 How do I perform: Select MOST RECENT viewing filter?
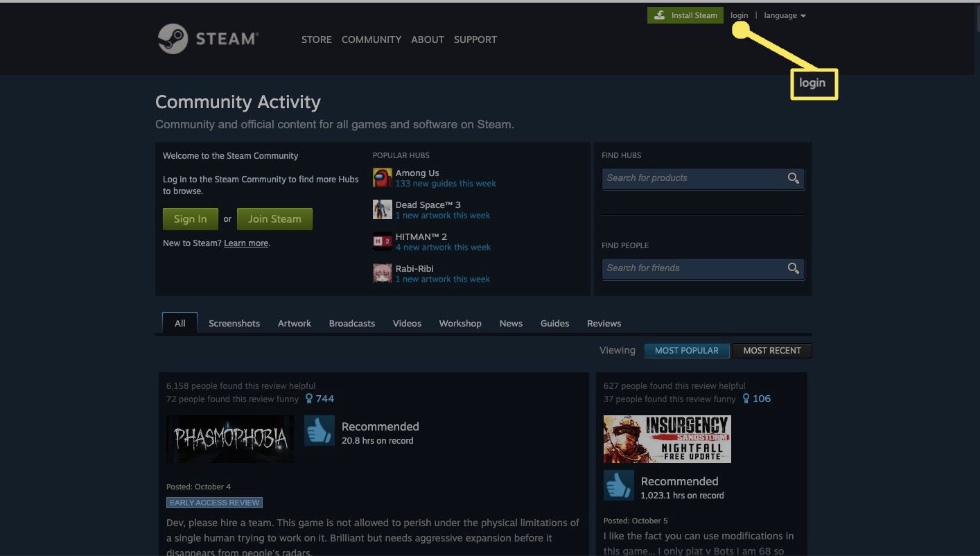(x=772, y=350)
